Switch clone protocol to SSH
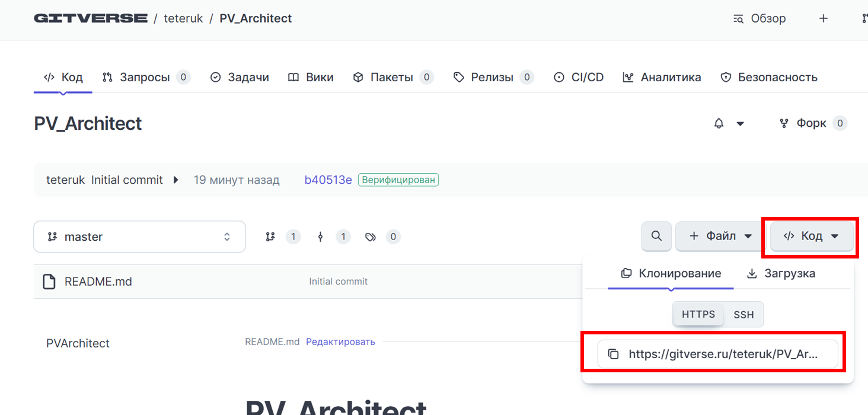Image resolution: width=868 pixels, height=415 pixels. coord(743,314)
